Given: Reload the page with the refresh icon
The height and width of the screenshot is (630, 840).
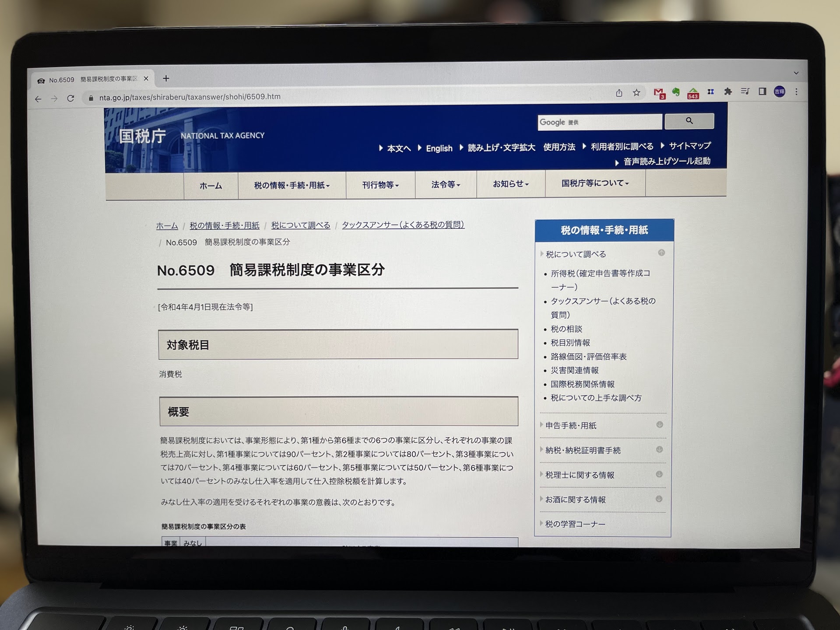Looking at the screenshot, I should 70,98.
